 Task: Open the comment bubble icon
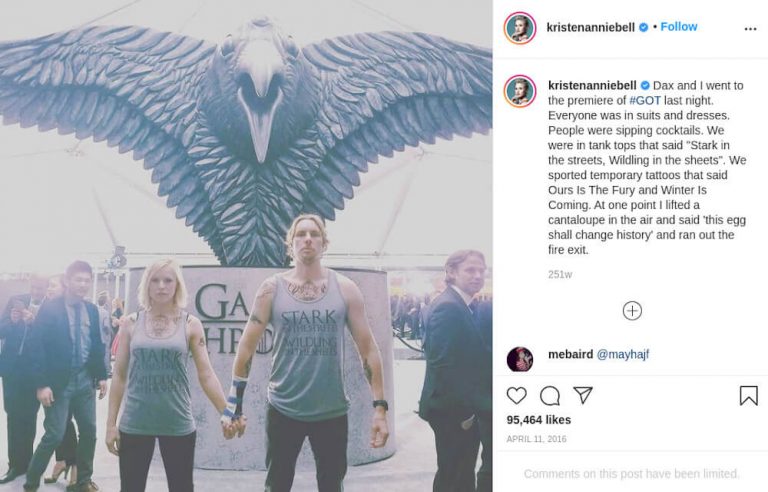pos(550,395)
